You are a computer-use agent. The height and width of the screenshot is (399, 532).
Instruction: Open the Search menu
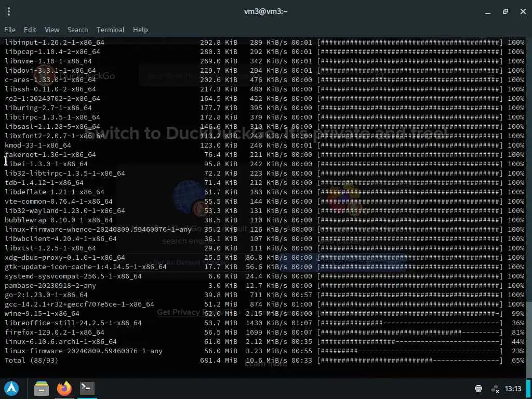[x=77, y=30]
